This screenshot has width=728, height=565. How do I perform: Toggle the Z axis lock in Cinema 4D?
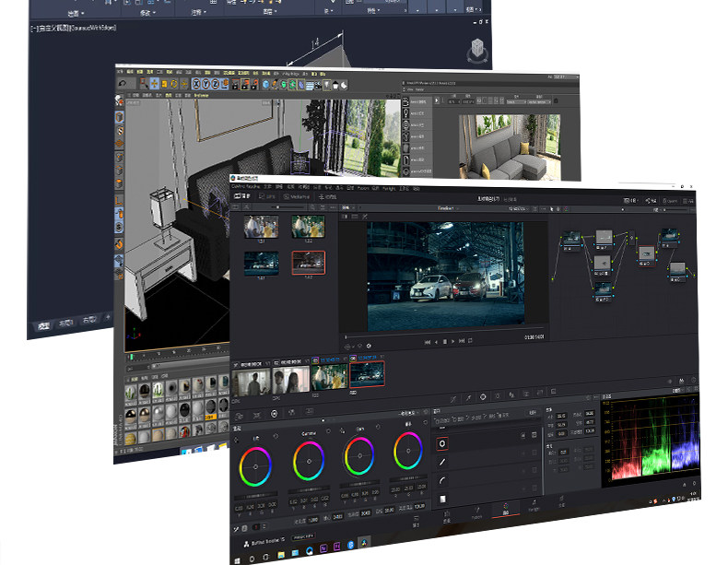pyautogui.click(x=215, y=84)
